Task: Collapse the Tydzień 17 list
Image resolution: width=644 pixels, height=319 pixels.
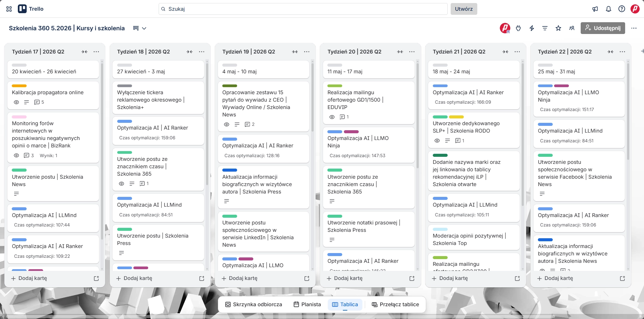Action: (x=85, y=52)
